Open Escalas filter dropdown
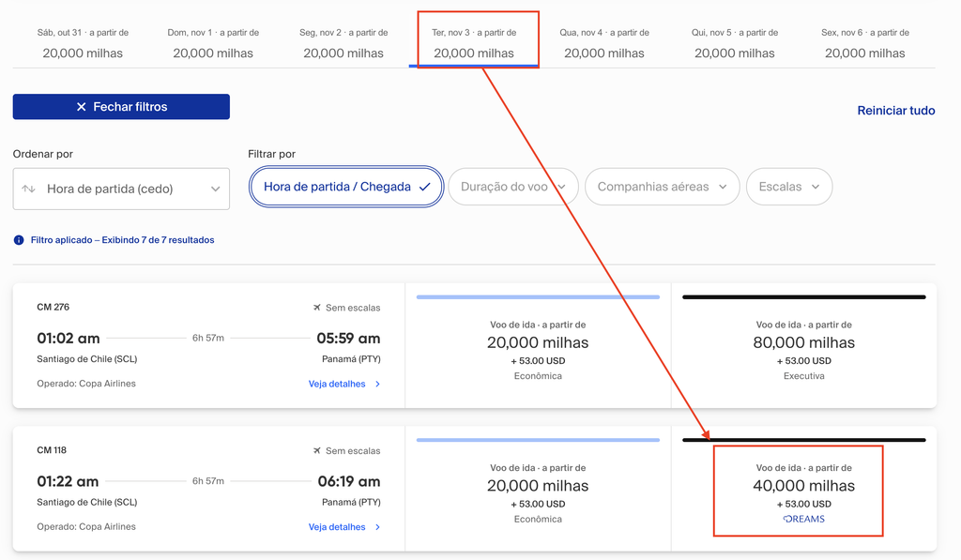The width and height of the screenshot is (961, 560). click(789, 187)
